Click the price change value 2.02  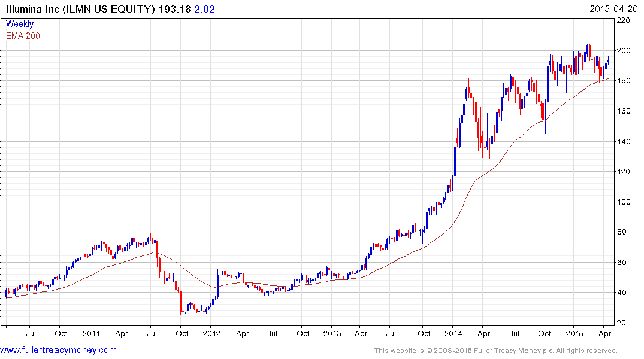[x=204, y=9]
